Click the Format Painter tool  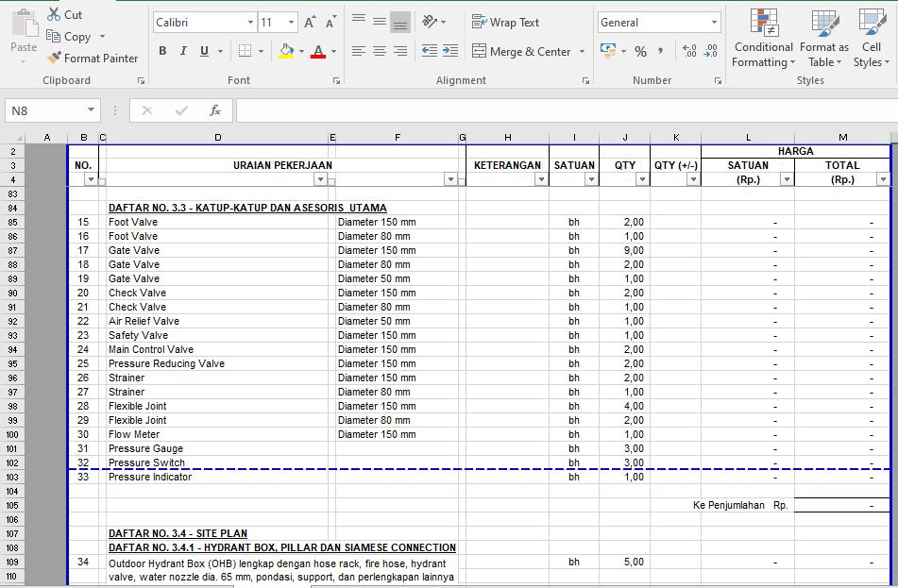(x=93, y=59)
